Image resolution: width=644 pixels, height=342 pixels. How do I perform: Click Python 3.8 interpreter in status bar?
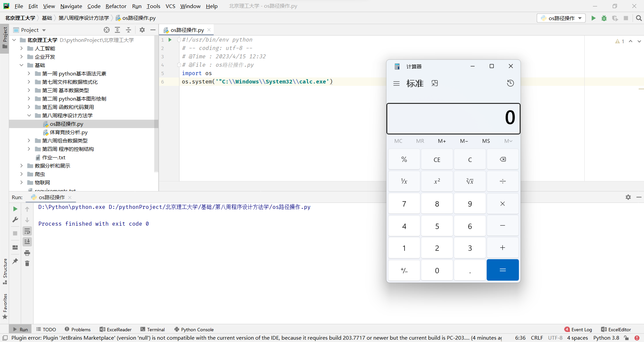click(x=606, y=338)
